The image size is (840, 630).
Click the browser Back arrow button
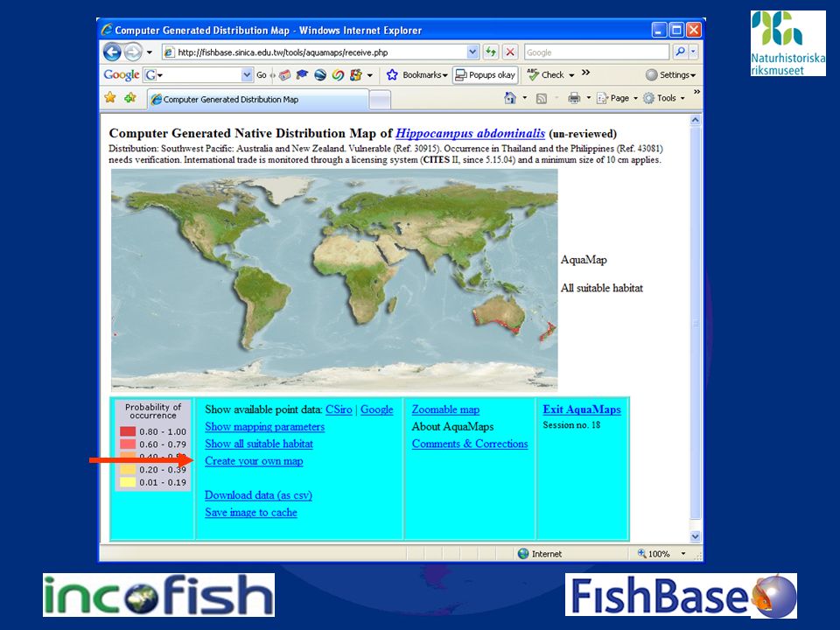click(113, 52)
